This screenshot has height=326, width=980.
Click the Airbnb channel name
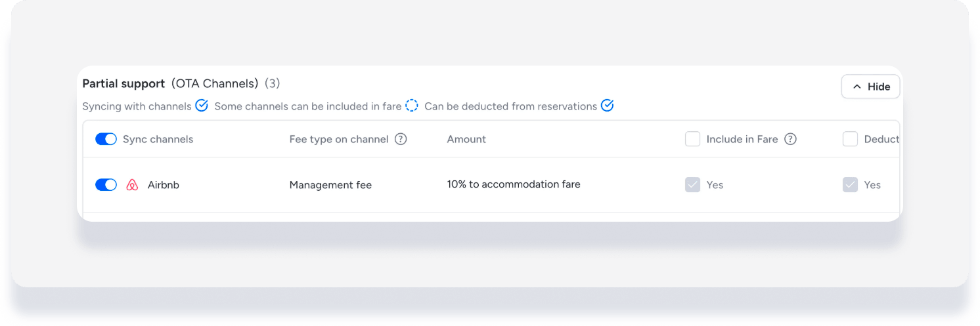click(x=164, y=185)
